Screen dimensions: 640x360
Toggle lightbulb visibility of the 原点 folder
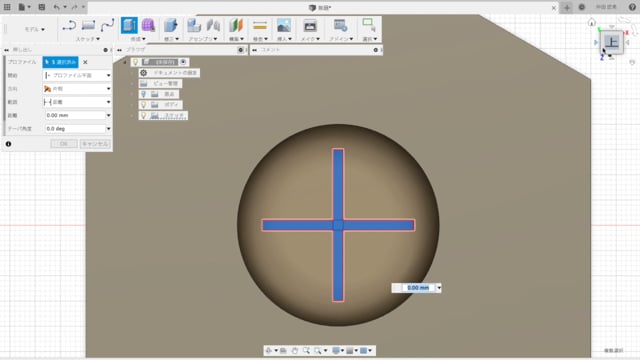pyautogui.click(x=143, y=94)
